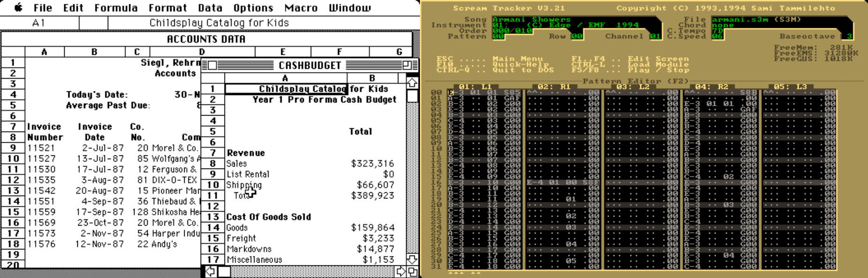This screenshot has height=278, width=868.
Task: Select column B header in ACCOUNTS DATA
Action: 95,52
